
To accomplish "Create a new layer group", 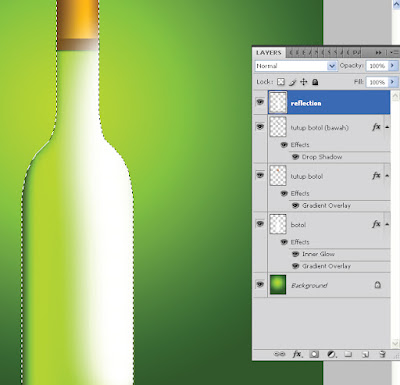I will point(348,354).
